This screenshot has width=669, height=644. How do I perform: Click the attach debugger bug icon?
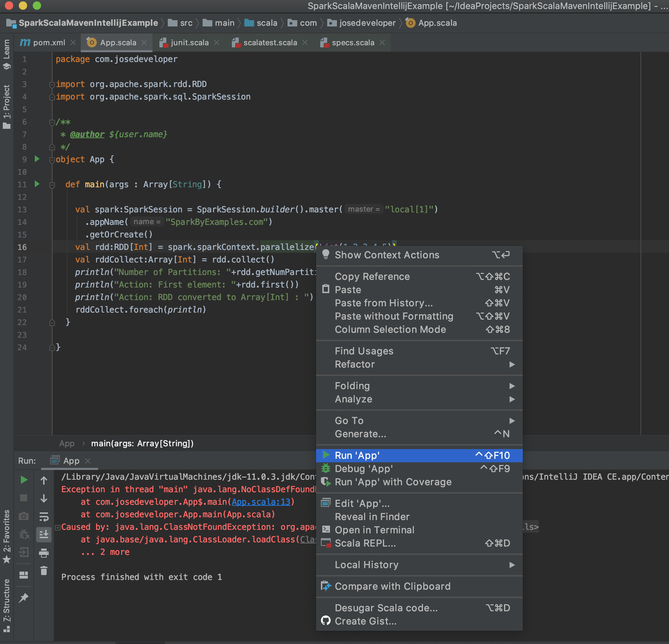(24, 534)
